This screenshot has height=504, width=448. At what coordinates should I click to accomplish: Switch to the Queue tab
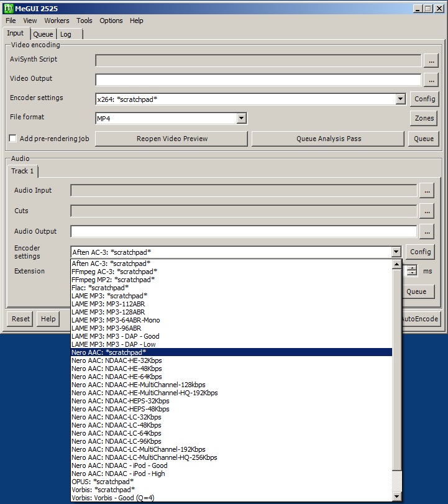(43, 34)
